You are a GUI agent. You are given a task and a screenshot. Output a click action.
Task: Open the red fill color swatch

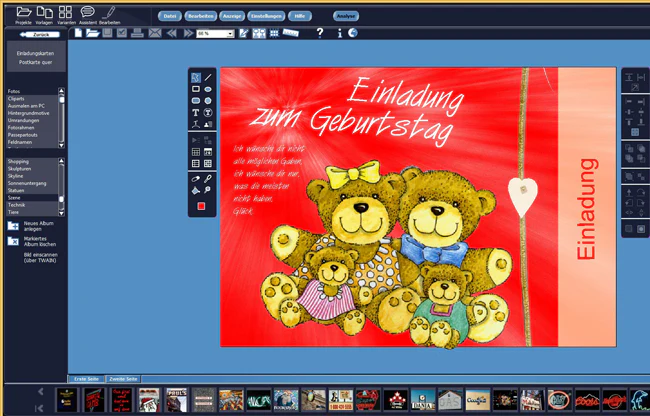(x=201, y=206)
